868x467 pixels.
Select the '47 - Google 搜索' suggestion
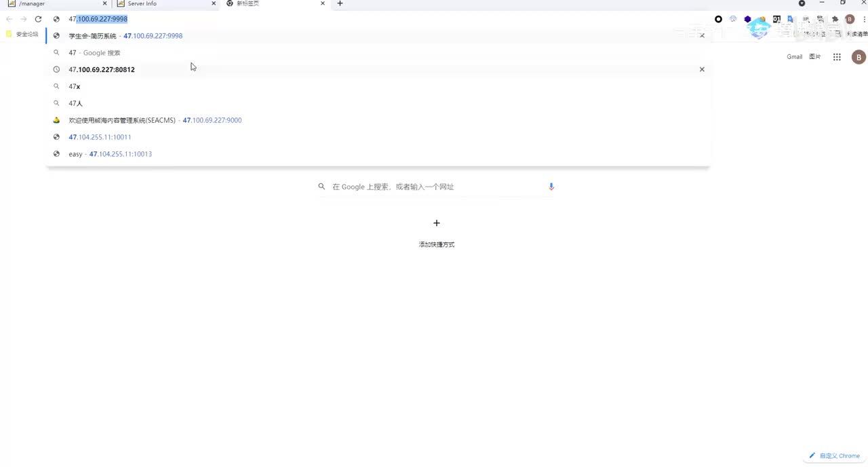tap(378, 52)
